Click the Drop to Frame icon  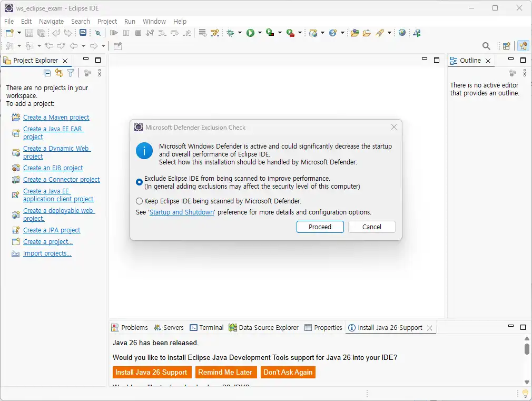point(203,33)
